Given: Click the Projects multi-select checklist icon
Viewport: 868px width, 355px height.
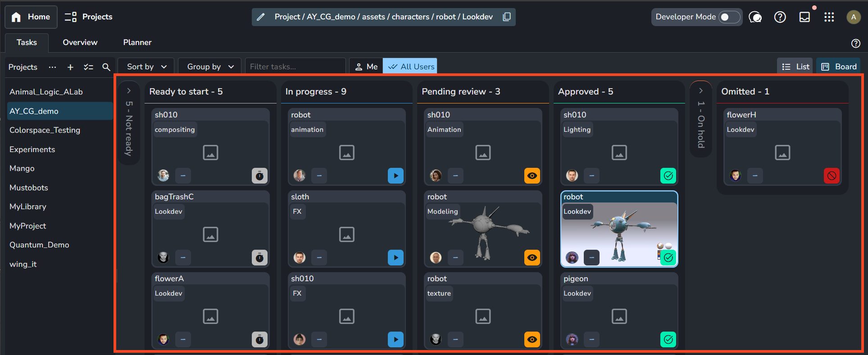Looking at the screenshot, I should click(x=88, y=67).
